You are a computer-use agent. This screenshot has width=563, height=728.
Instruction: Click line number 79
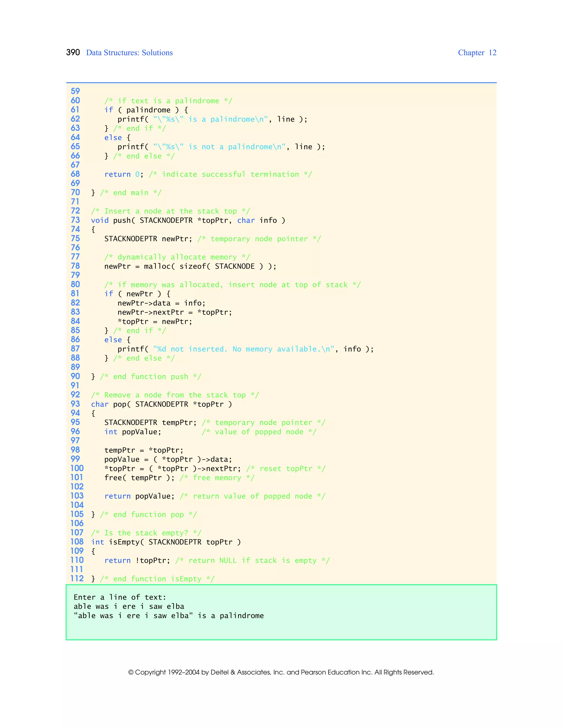pyautogui.click(x=75, y=275)
